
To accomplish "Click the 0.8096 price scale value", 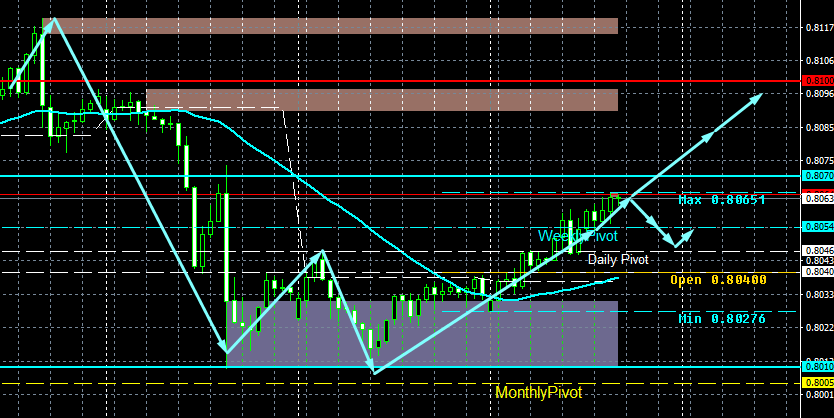I will click(820, 94).
